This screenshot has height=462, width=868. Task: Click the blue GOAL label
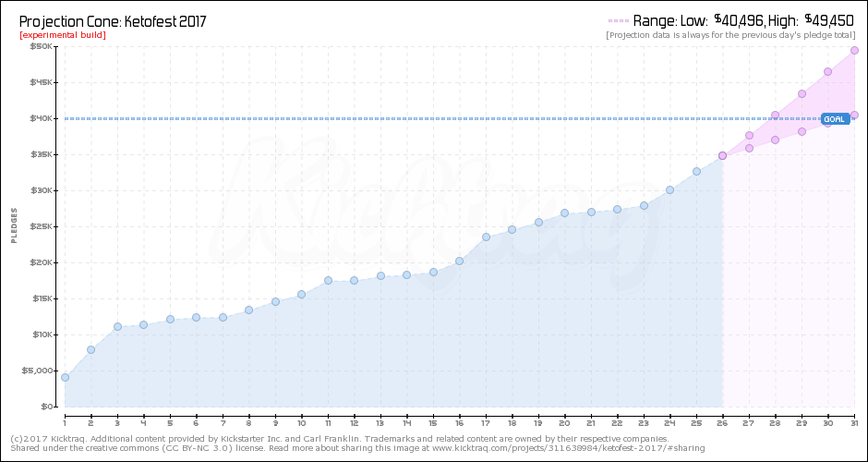point(836,118)
